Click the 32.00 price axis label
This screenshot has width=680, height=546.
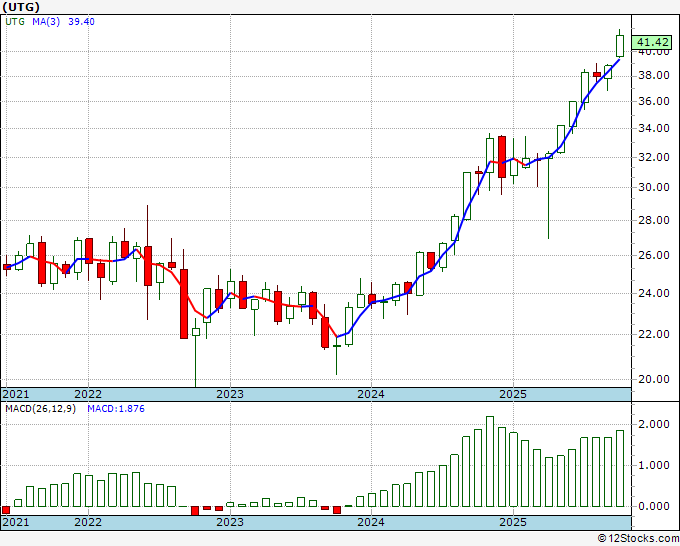click(654, 157)
